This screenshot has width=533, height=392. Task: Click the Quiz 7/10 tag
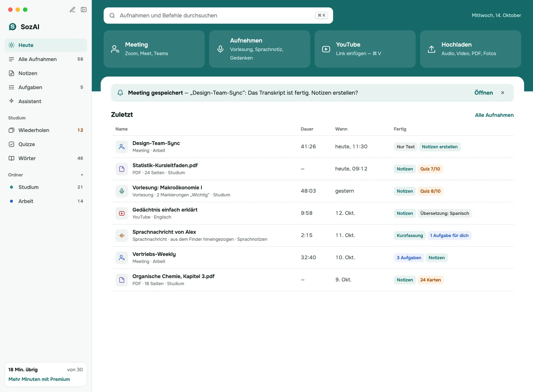430,169
